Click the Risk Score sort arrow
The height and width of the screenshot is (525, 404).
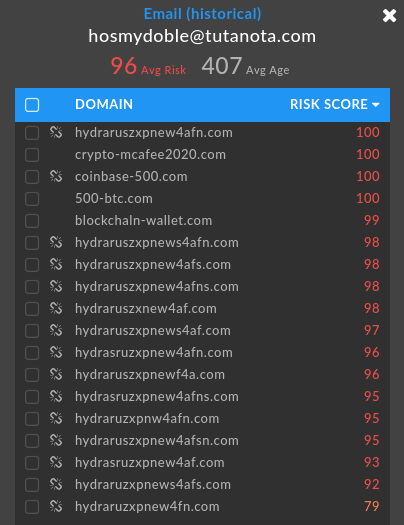pyautogui.click(x=376, y=105)
